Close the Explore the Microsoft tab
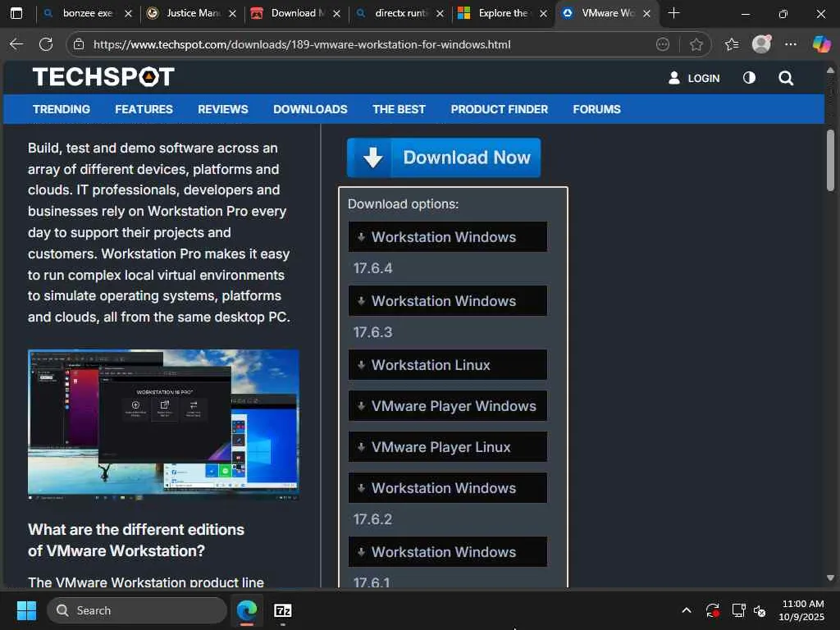The width and height of the screenshot is (840, 630). pyautogui.click(x=543, y=13)
